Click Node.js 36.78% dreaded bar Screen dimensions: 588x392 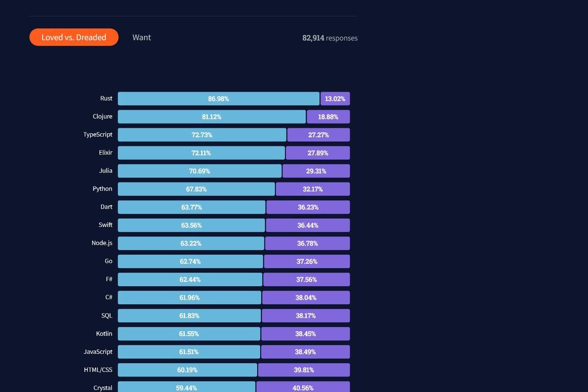[307, 244]
